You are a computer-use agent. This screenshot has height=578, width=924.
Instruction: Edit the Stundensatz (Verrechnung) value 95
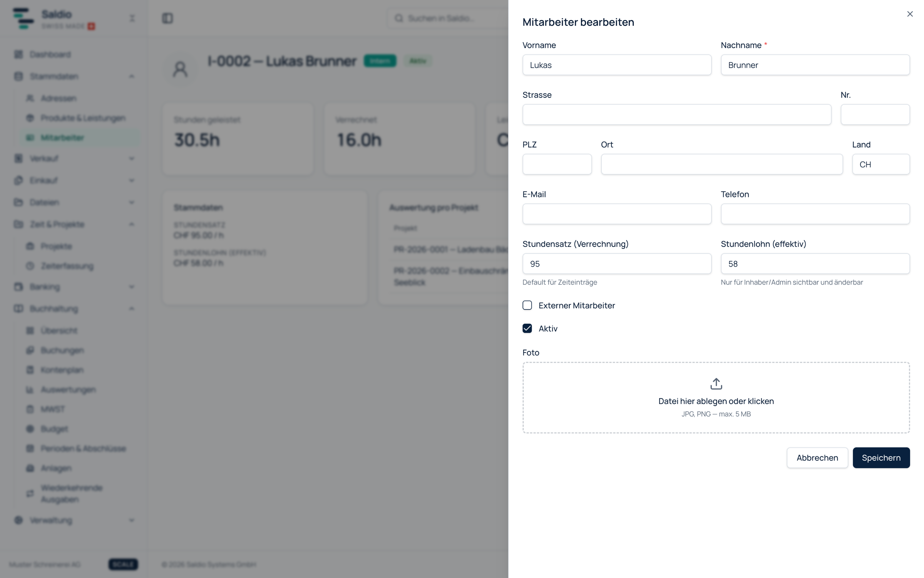click(617, 264)
